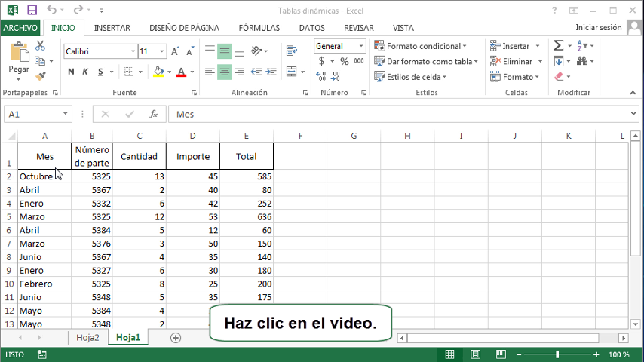This screenshot has height=362, width=644.
Task: Click the Undo arrow icon
Action: [x=51, y=10]
